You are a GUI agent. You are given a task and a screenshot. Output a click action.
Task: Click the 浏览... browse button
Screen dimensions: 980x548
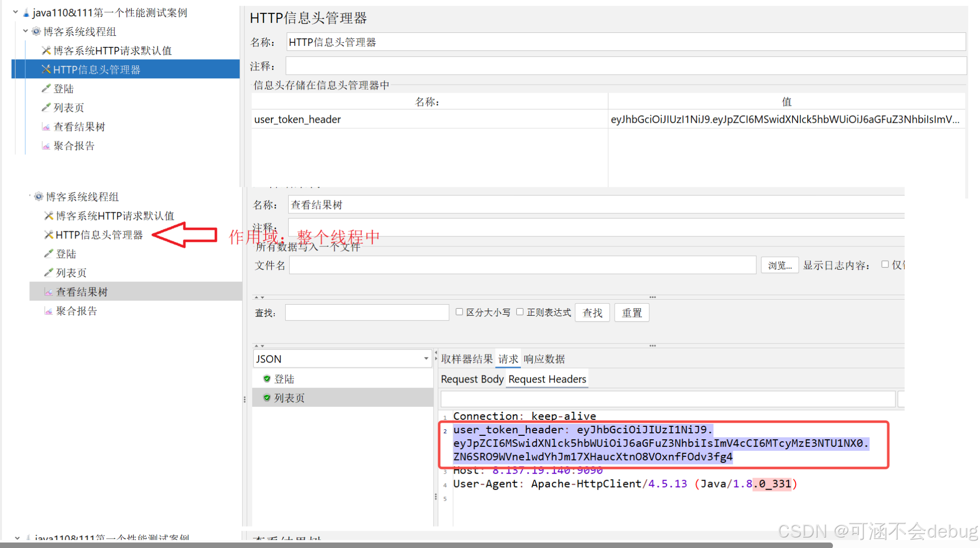pyautogui.click(x=780, y=265)
